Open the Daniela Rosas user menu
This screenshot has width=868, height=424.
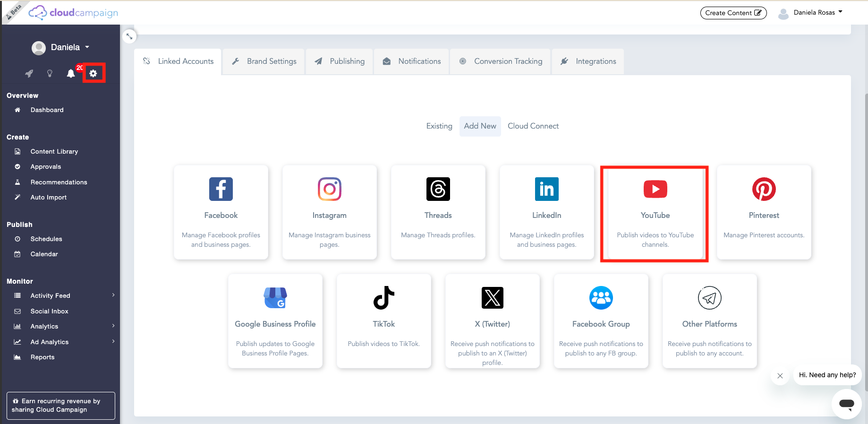[818, 12]
